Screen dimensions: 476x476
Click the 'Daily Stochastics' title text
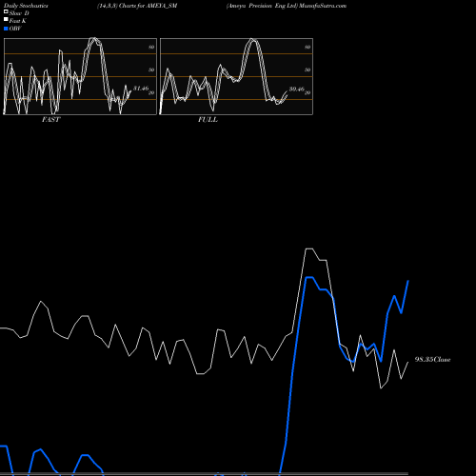pos(26,6)
